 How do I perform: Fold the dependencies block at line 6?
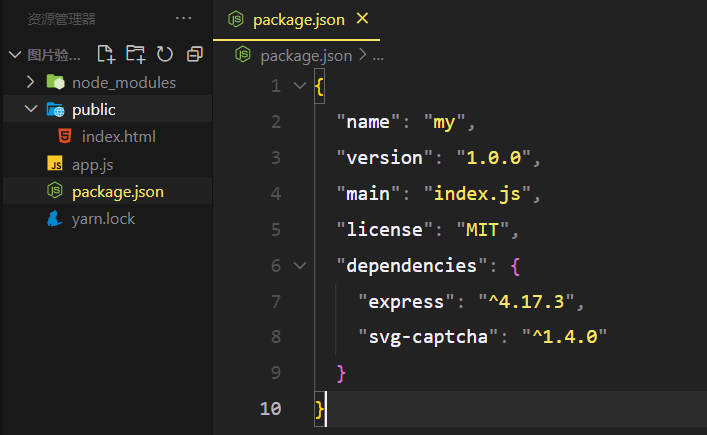(x=300, y=266)
